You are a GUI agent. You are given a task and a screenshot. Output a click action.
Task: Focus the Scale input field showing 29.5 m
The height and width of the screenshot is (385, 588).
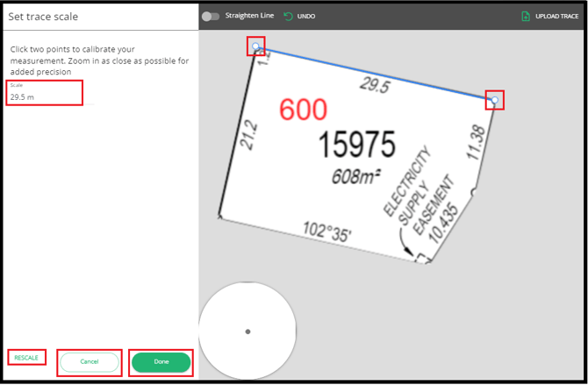[44, 97]
